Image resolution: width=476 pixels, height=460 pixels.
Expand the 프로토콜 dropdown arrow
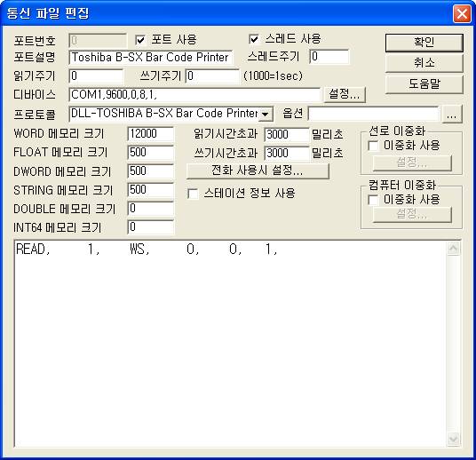click(x=266, y=115)
